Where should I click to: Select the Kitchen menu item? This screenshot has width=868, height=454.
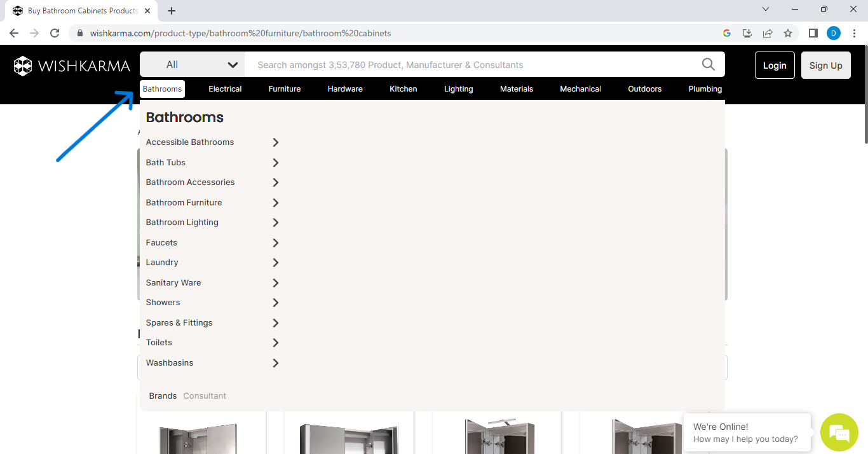coord(403,89)
